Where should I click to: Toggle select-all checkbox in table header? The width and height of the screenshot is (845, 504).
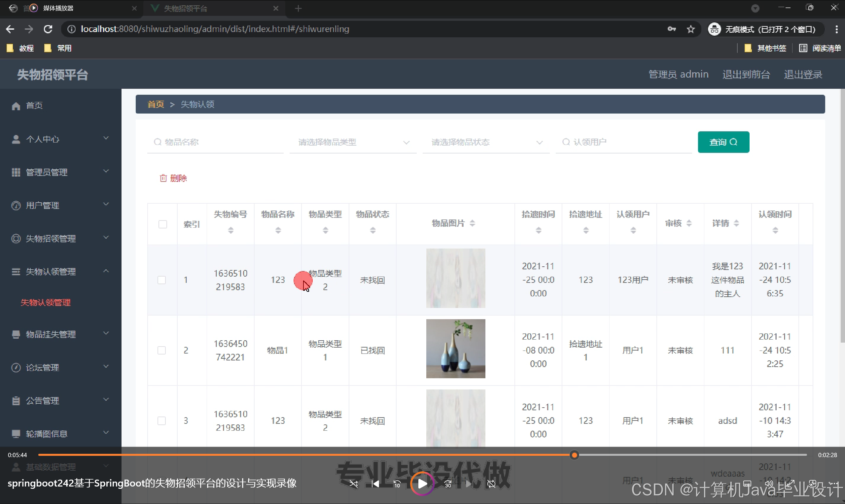[x=163, y=224]
